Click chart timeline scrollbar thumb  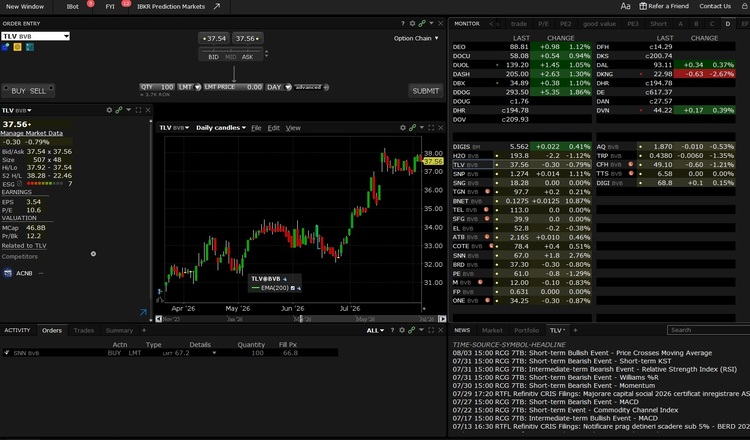pos(301,319)
